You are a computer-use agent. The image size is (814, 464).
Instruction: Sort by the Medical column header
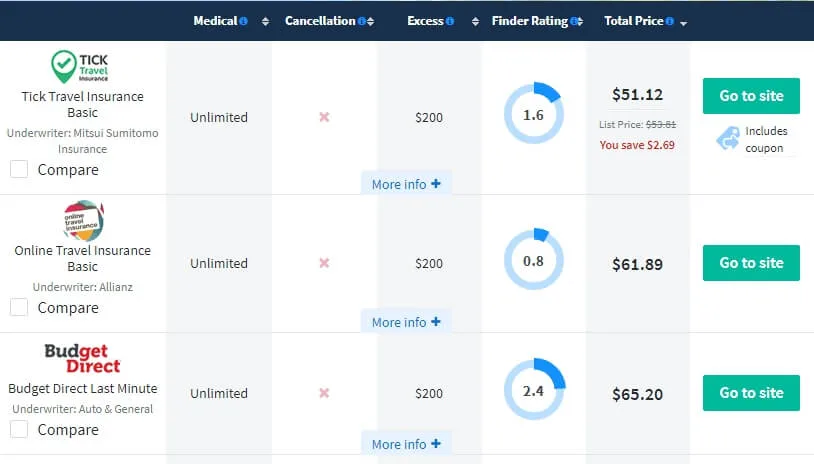point(216,21)
